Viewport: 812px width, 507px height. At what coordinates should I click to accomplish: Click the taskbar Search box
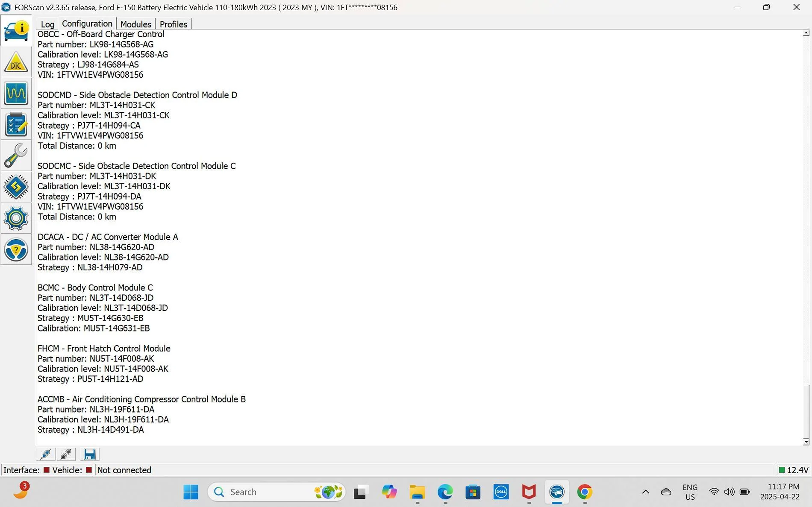[277, 492]
